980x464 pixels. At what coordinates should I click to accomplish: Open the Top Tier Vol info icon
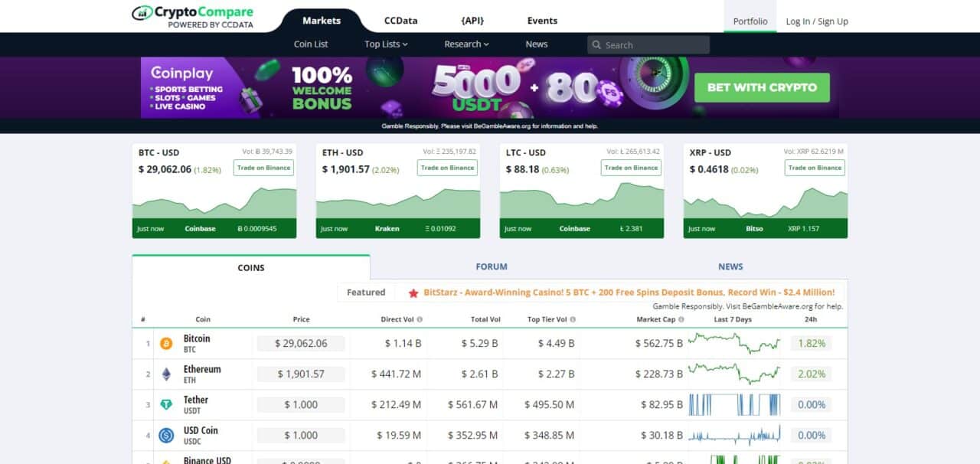[x=573, y=319]
